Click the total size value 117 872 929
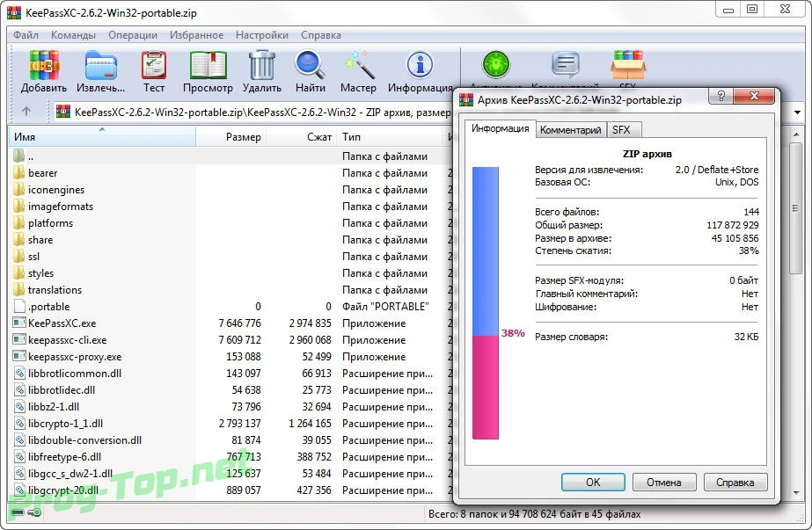Screen dimensions: 812x530 (732, 225)
